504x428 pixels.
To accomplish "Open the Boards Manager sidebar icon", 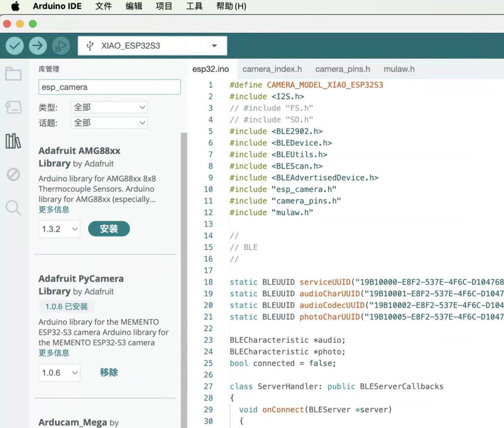I will click(x=14, y=107).
